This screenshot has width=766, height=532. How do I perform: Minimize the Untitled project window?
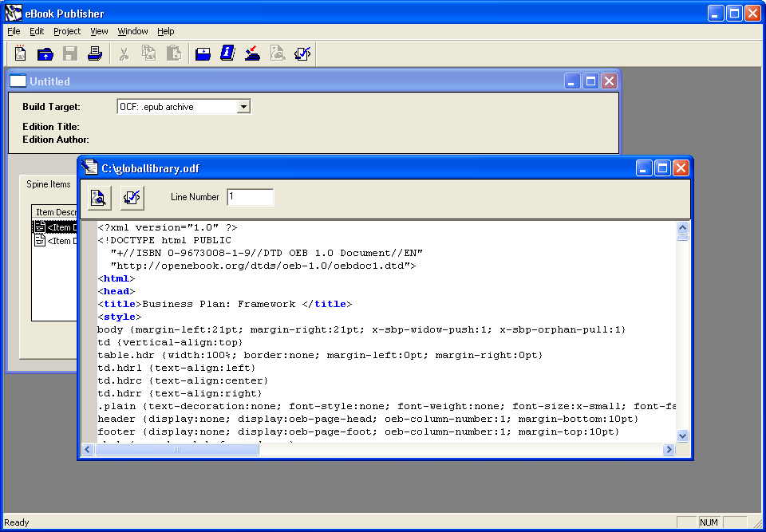point(572,81)
